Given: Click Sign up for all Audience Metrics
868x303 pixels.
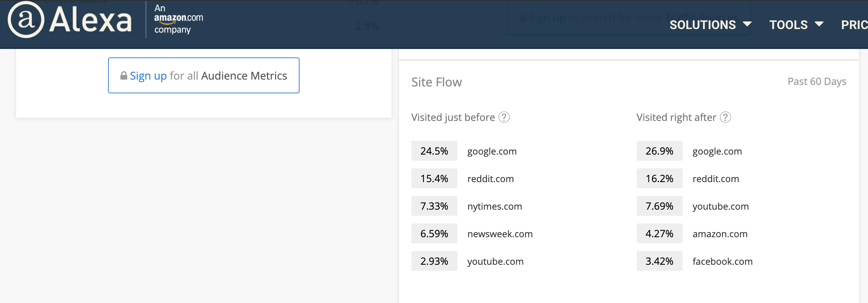Looking at the screenshot, I should [204, 76].
